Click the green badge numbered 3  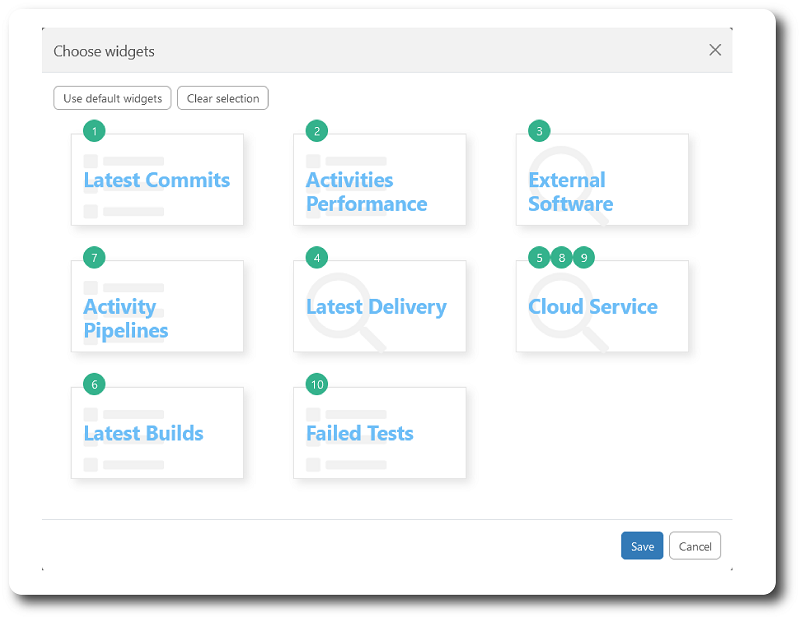539,131
